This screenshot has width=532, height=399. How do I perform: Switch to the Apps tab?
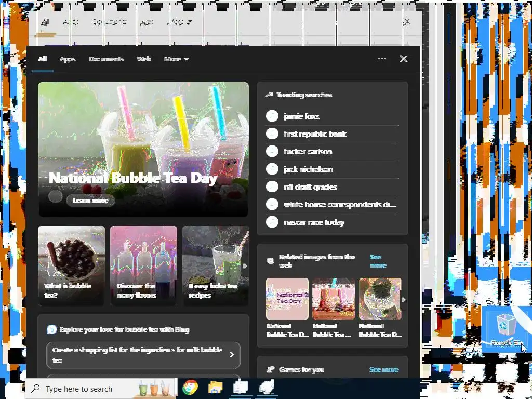(68, 59)
